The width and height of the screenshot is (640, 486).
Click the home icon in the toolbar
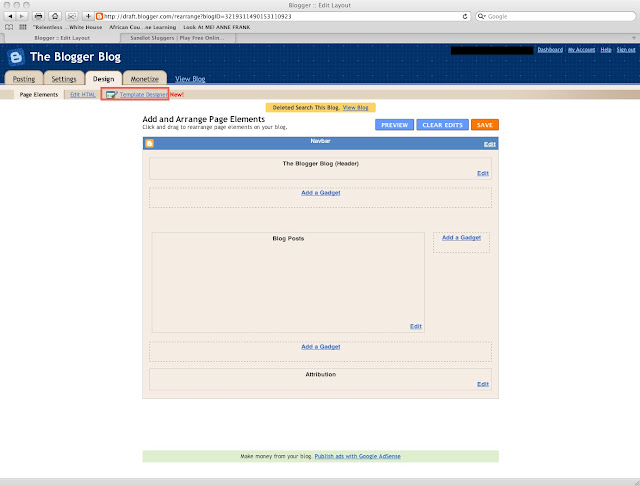[x=55, y=16]
